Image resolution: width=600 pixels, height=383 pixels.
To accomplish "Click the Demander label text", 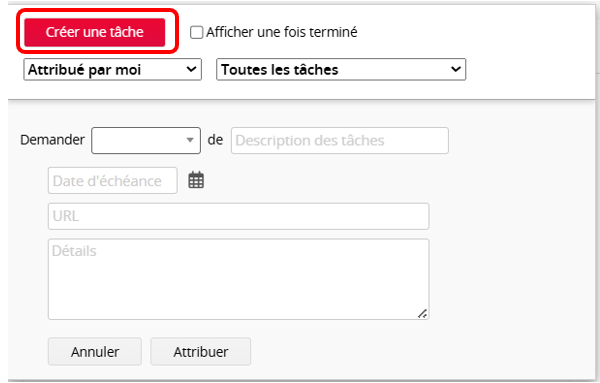I will (52, 140).
